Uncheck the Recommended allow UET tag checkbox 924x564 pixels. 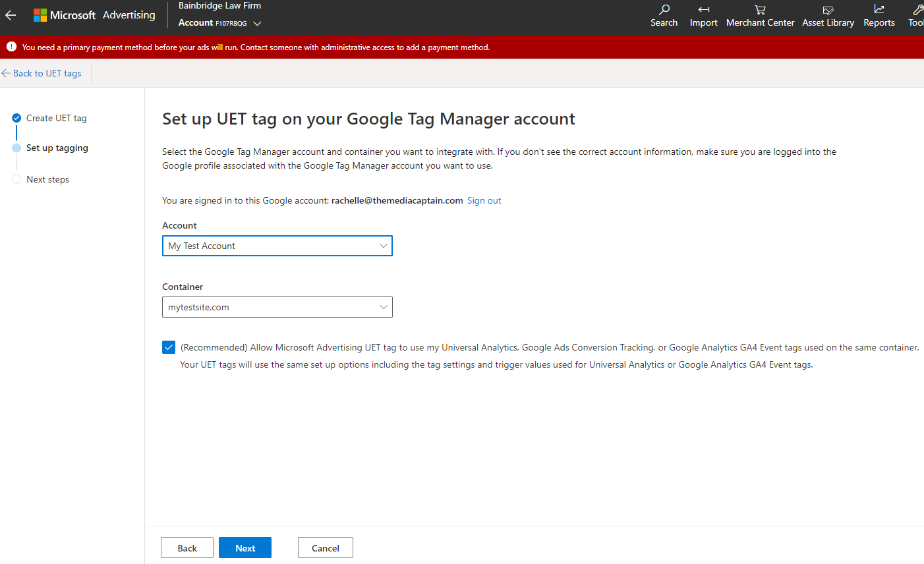(x=169, y=347)
